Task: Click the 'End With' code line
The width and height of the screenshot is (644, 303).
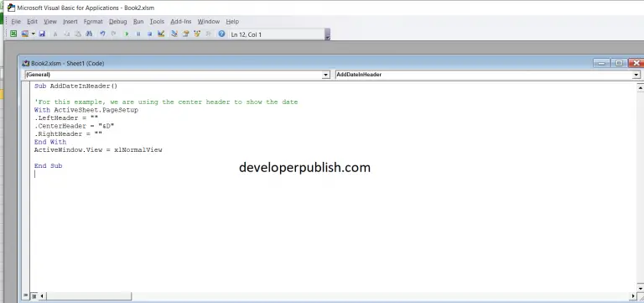Action: (50, 142)
